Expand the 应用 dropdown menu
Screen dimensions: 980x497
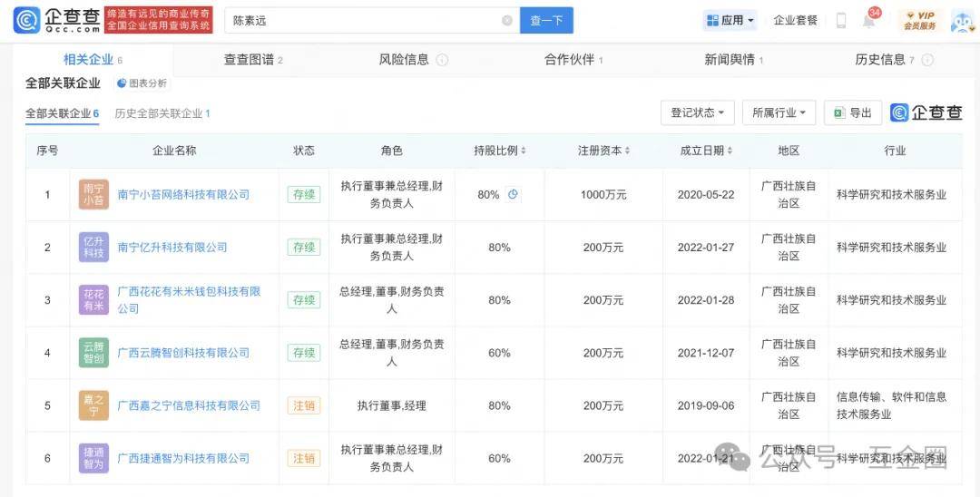730,20
